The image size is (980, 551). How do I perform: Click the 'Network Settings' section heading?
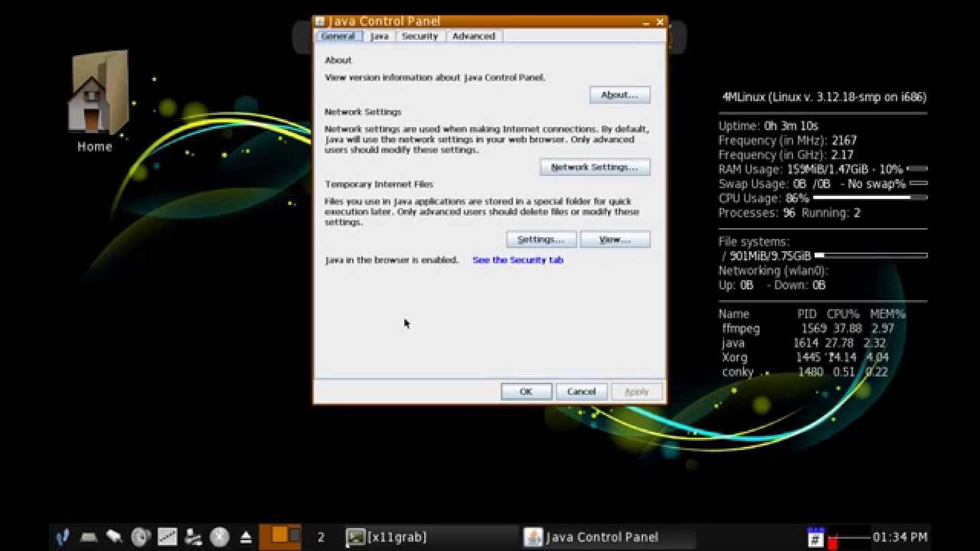coord(363,112)
